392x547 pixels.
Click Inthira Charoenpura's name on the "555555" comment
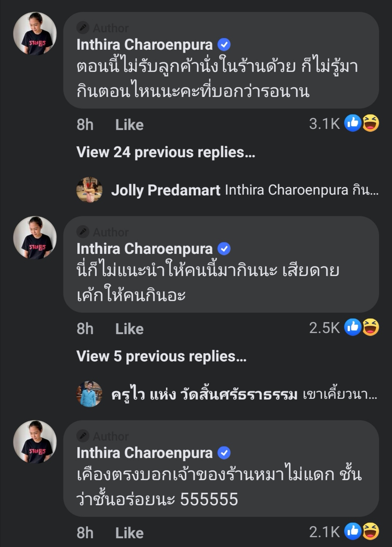coord(144,453)
